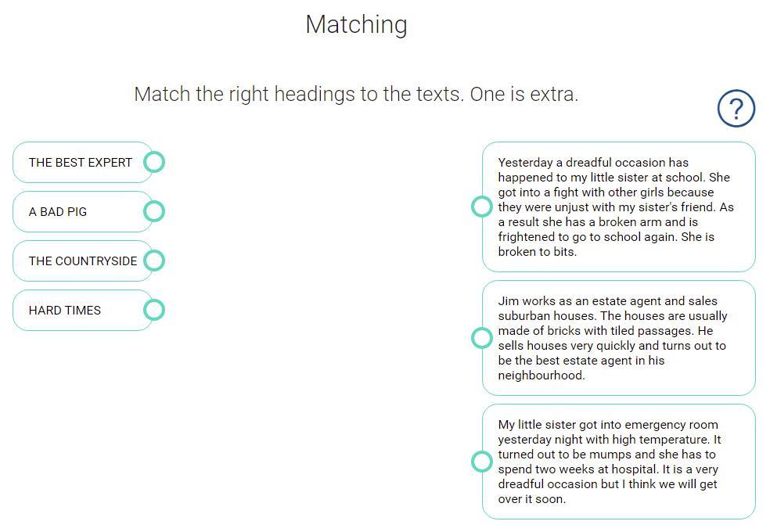
Task: Click THE COUNTRYSIDE connector circle
Action: [155, 261]
